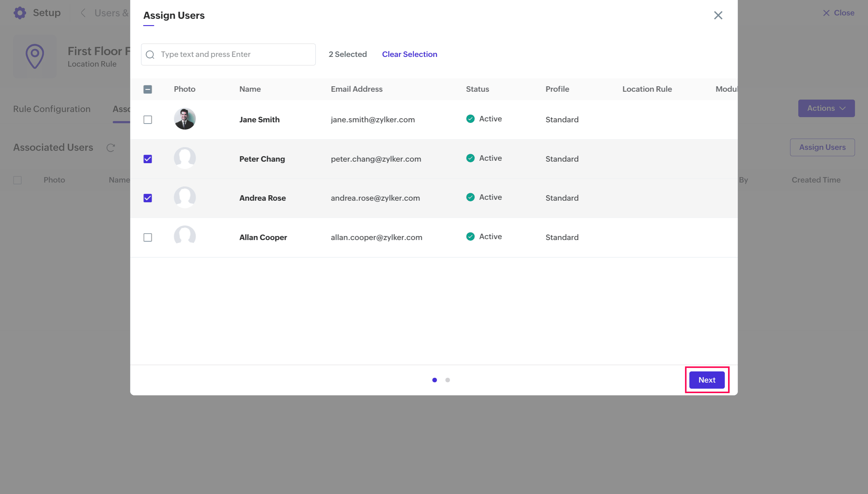Viewport: 868px width, 494px height.
Task: Click the location pin rule icon
Action: click(35, 56)
